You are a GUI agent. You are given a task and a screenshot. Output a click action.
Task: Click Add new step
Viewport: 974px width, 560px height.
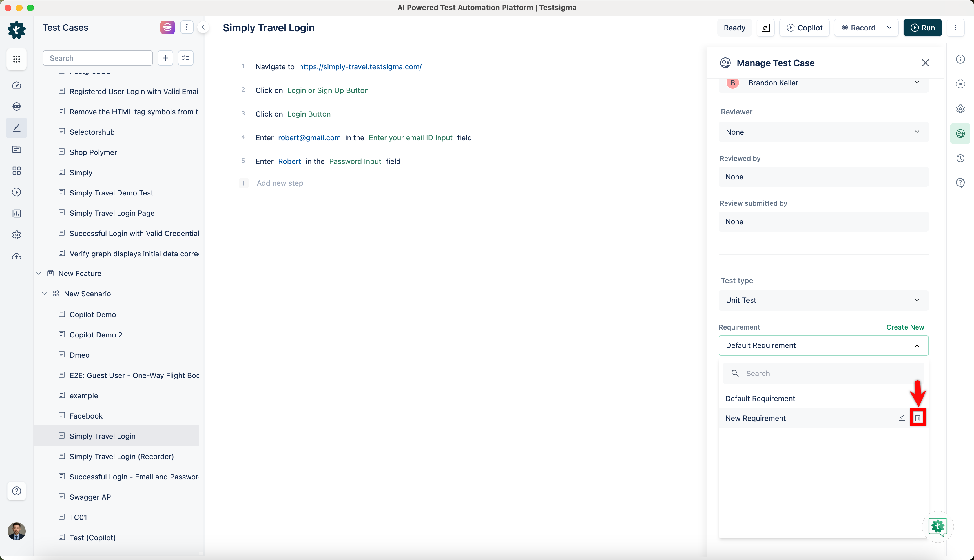click(280, 183)
